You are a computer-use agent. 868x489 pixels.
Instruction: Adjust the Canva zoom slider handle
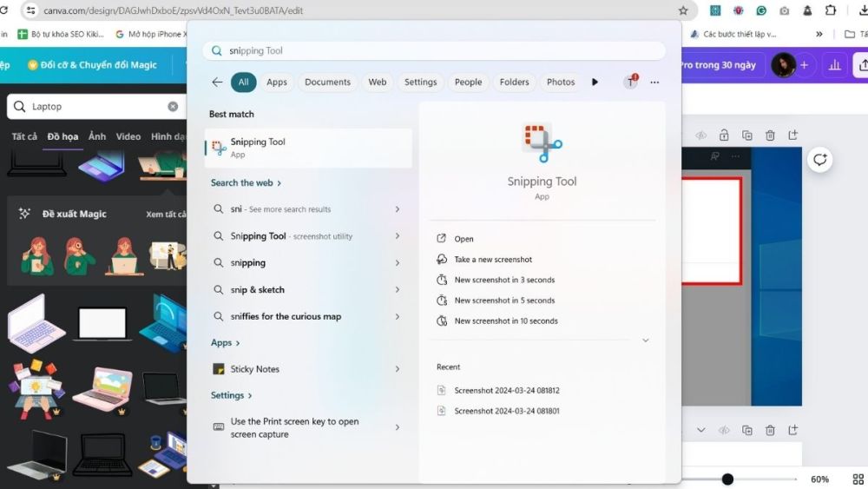tap(727, 479)
